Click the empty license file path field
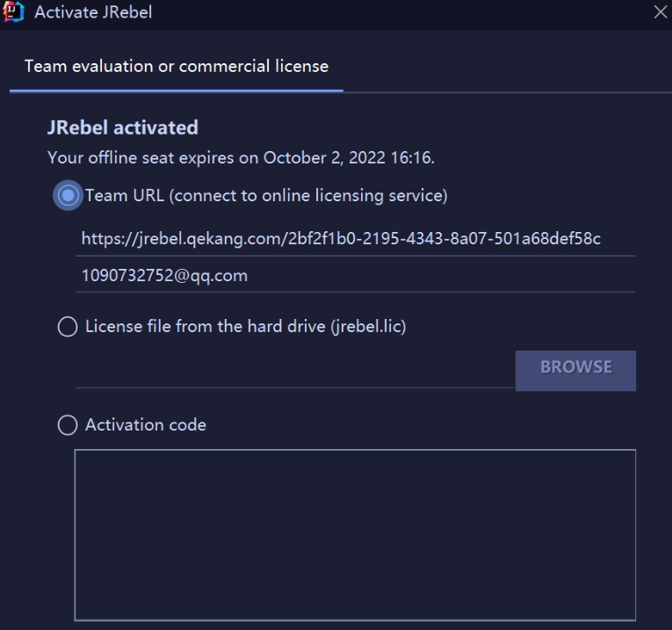 (x=294, y=371)
